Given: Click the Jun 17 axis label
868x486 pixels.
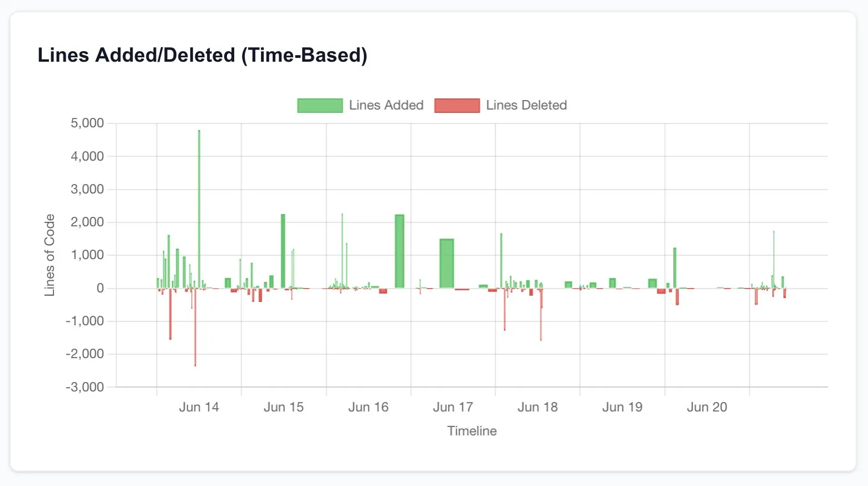Looking at the screenshot, I should click(453, 407).
